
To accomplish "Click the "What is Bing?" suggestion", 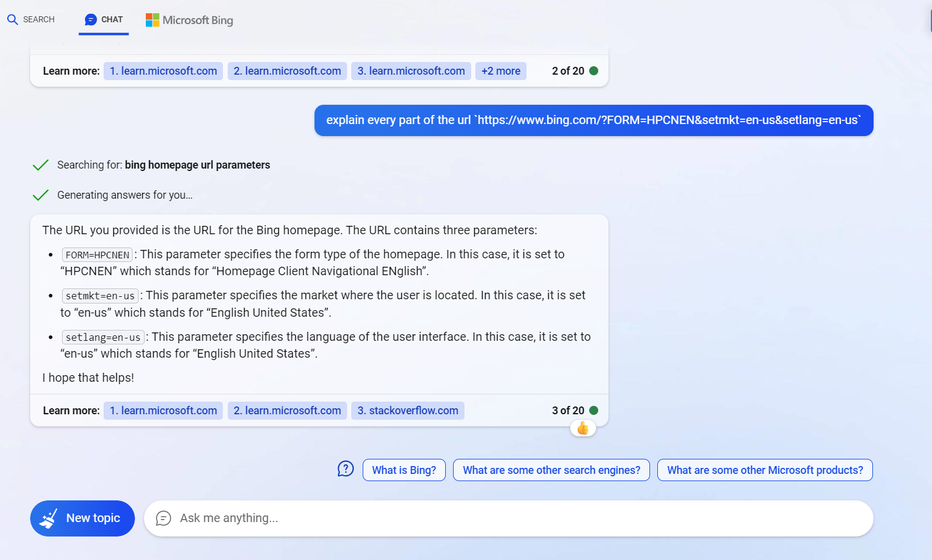I will pyautogui.click(x=404, y=470).
